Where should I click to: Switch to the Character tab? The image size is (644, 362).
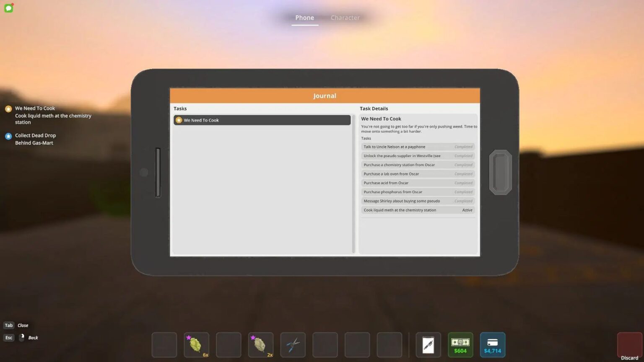click(x=345, y=18)
